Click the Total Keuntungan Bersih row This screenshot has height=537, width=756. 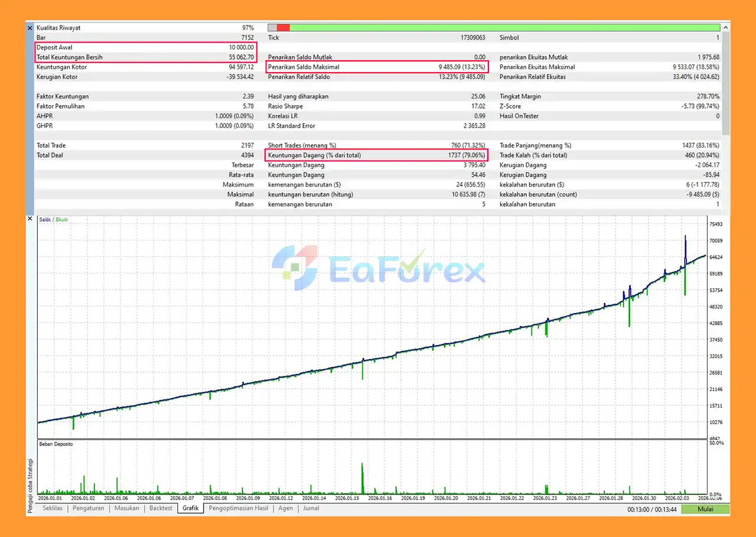coord(145,57)
